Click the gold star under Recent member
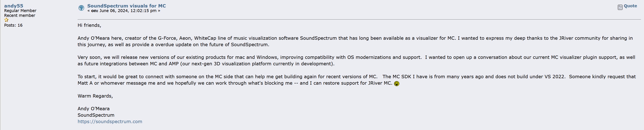This screenshot has width=644, height=130. (6, 20)
